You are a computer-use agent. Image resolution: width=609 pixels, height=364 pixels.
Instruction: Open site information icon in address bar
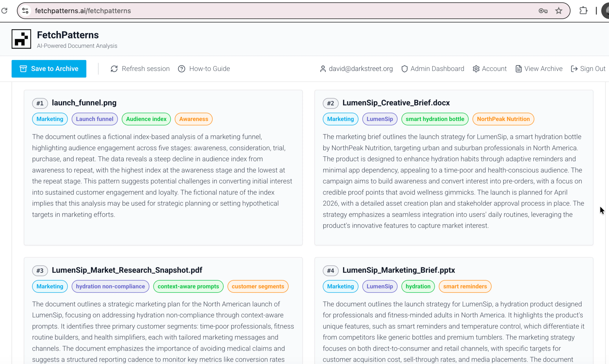click(x=25, y=11)
